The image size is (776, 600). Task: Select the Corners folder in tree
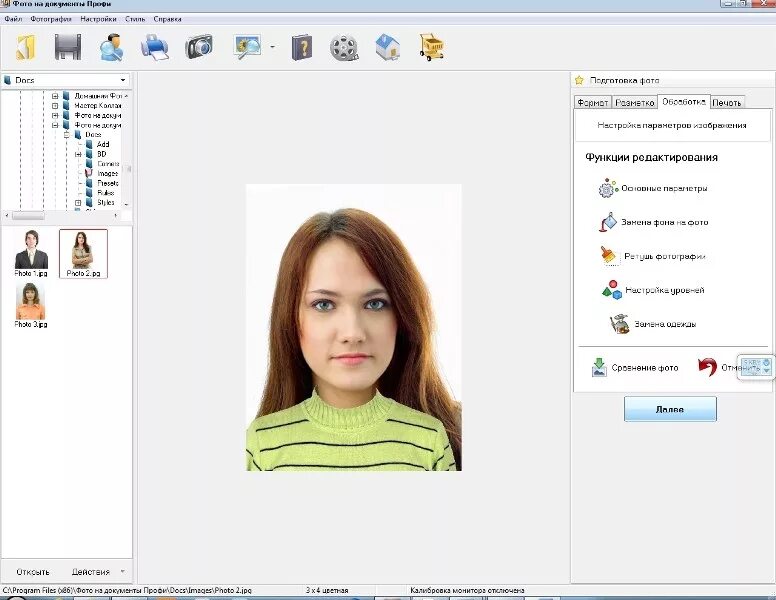click(x=108, y=164)
